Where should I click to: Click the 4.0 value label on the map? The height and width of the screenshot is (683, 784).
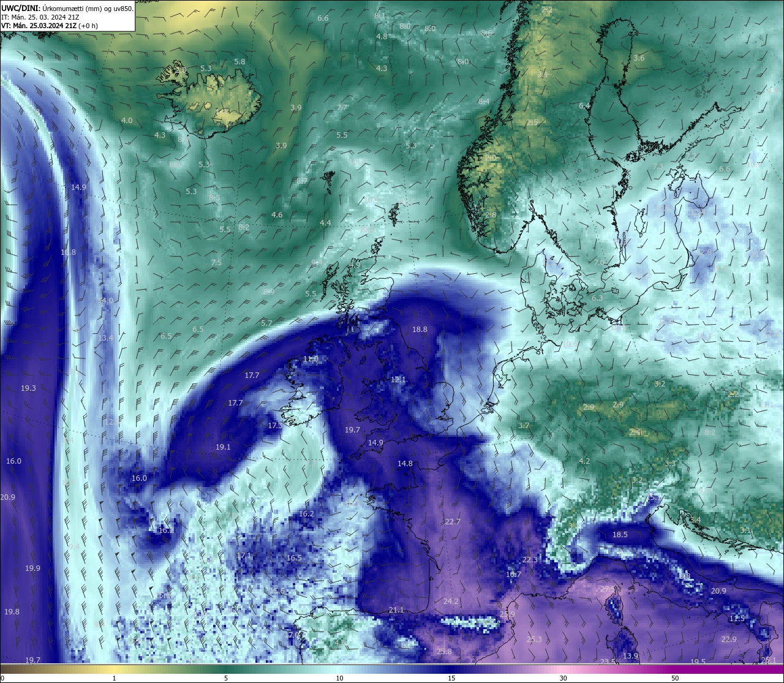click(x=127, y=120)
